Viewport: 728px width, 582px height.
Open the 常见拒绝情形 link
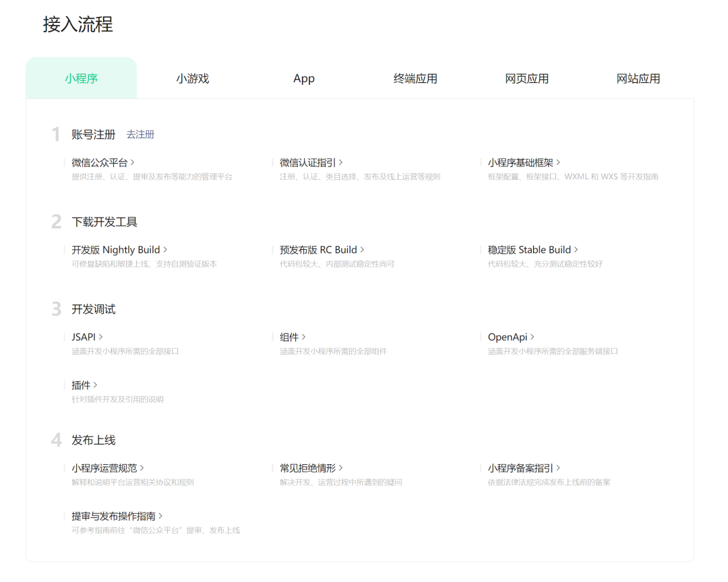tap(311, 468)
